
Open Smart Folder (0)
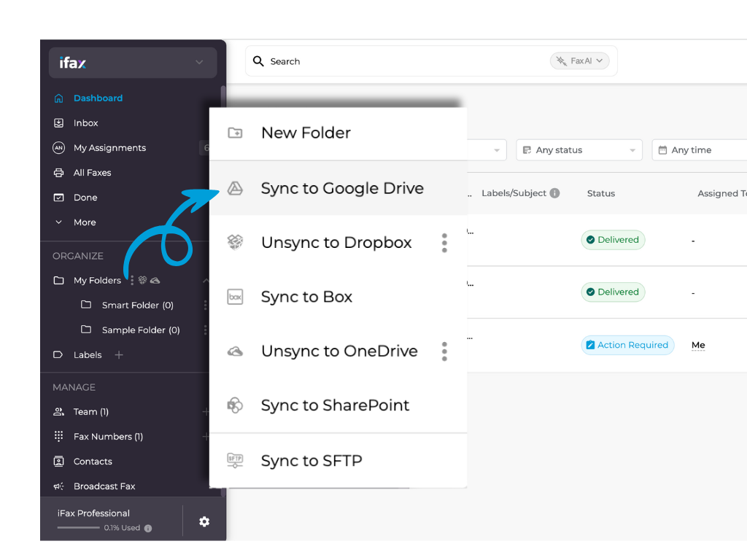(137, 305)
